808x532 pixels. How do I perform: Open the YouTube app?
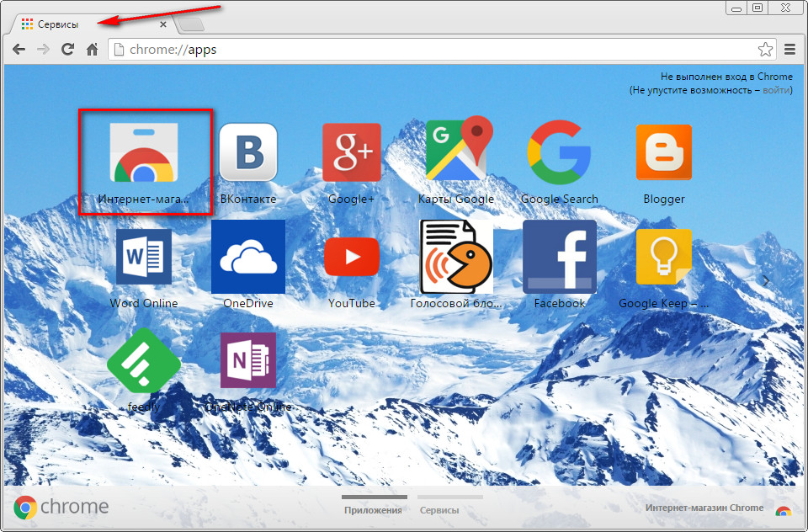352,257
